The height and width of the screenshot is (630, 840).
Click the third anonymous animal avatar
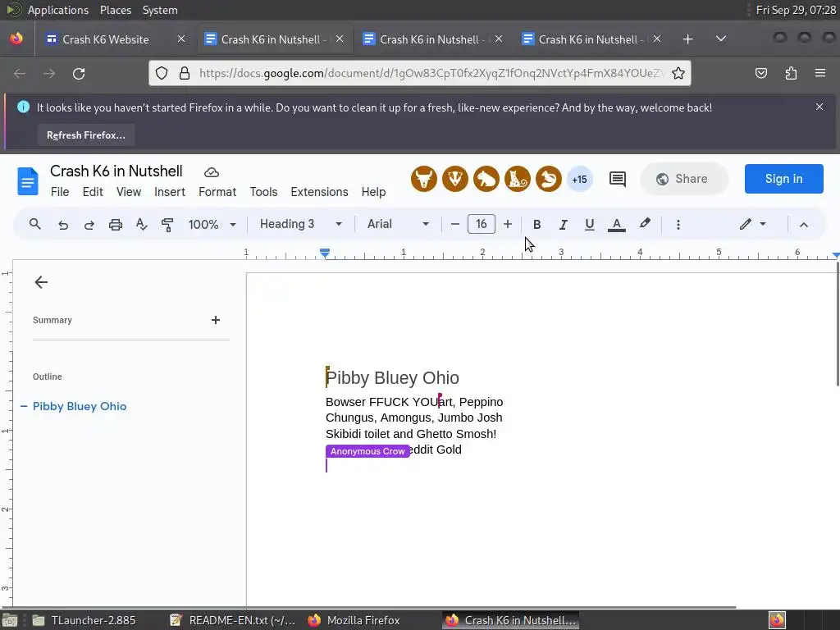click(486, 179)
